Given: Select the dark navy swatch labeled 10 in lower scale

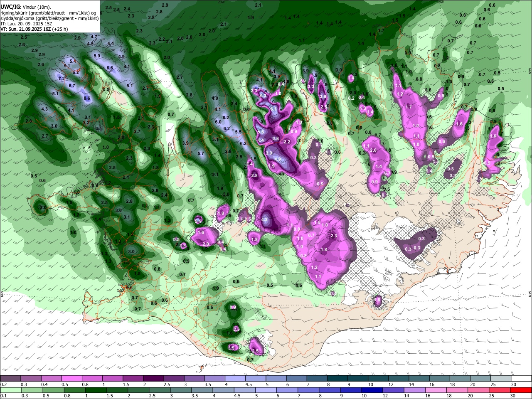Looking at the screenshot, I should 372,390.
